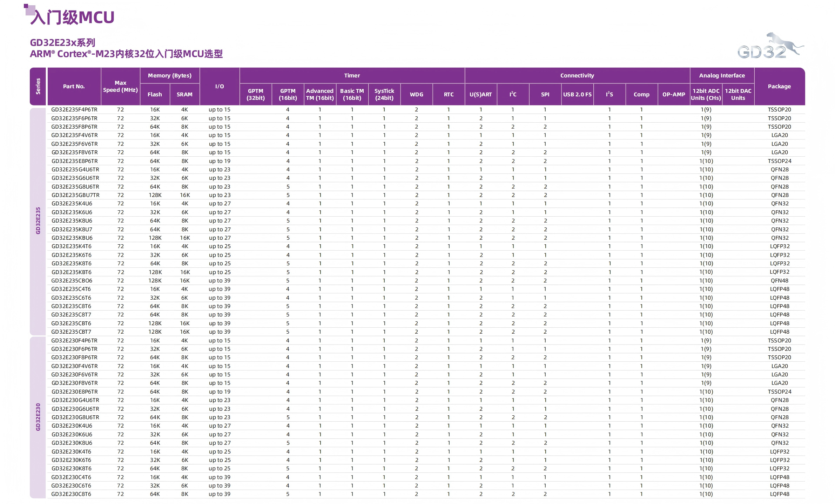Click the Memory (Bytes) group header
Image resolution: width=835 pixels, height=504 pixels.
[x=169, y=75]
